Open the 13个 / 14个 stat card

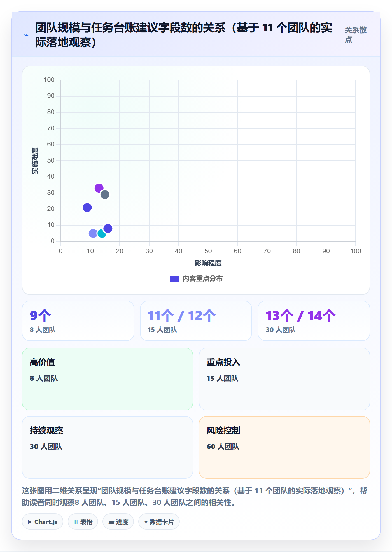(x=314, y=321)
